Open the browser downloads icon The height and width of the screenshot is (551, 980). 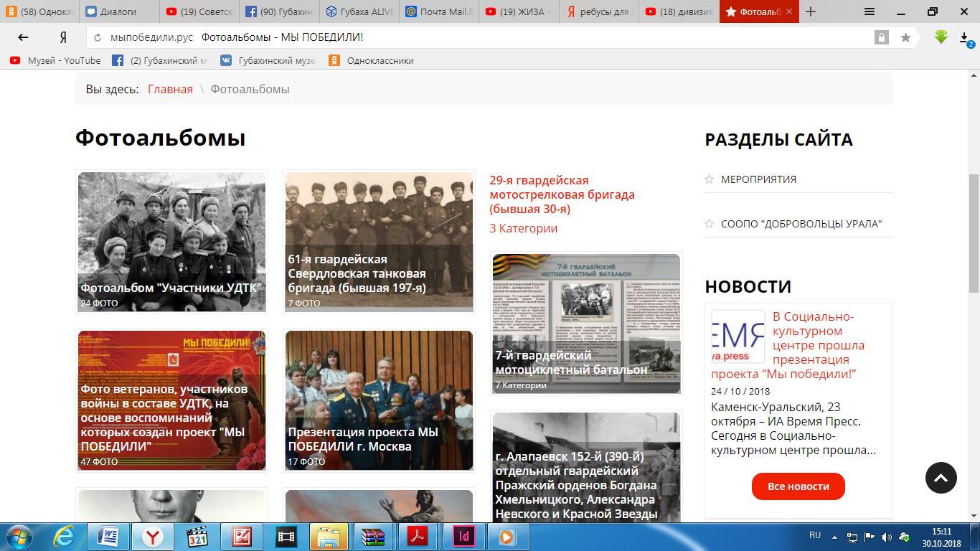coord(966,38)
